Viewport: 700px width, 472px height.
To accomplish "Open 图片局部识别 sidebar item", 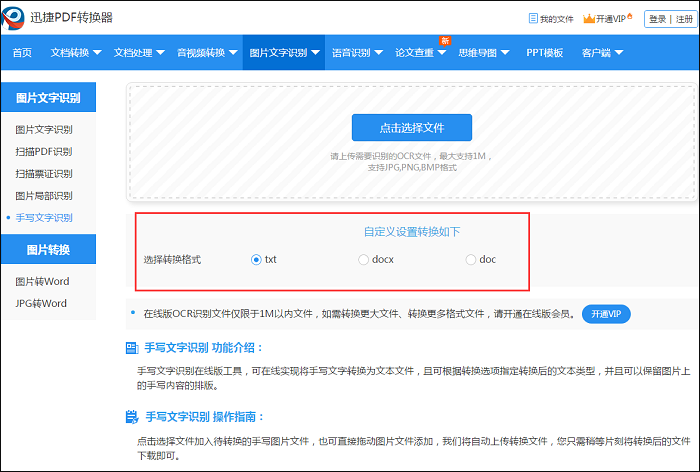I will click(44, 196).
